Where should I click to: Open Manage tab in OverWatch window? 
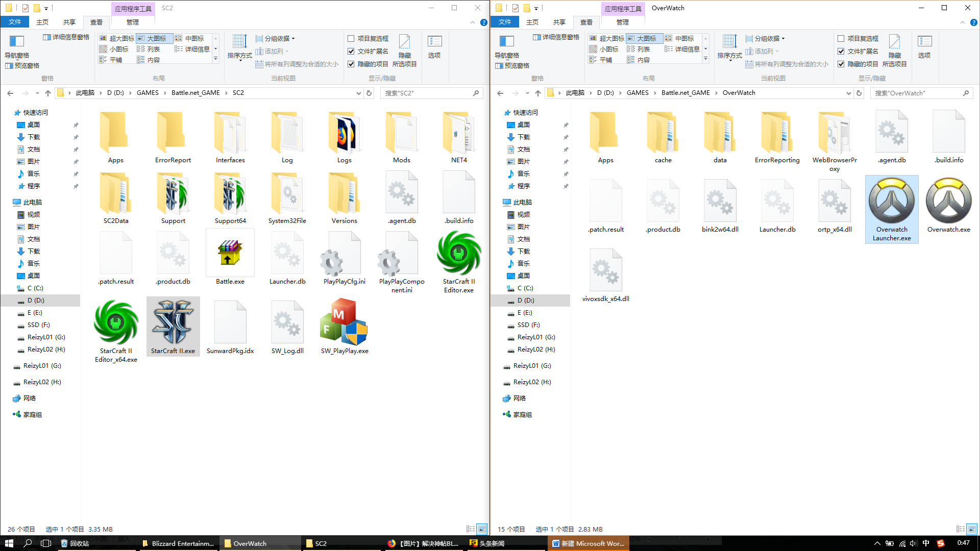[623, 22]
